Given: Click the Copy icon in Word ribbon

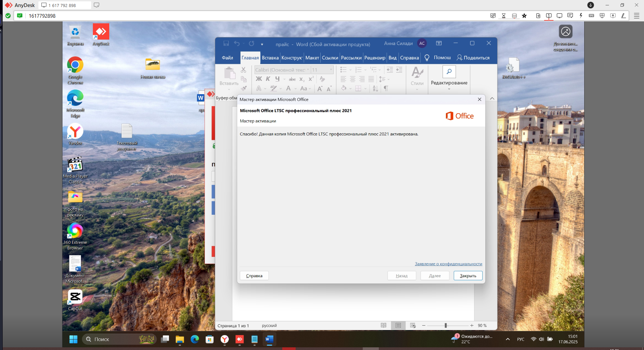Looking at the screenshot, I should 244,79.
